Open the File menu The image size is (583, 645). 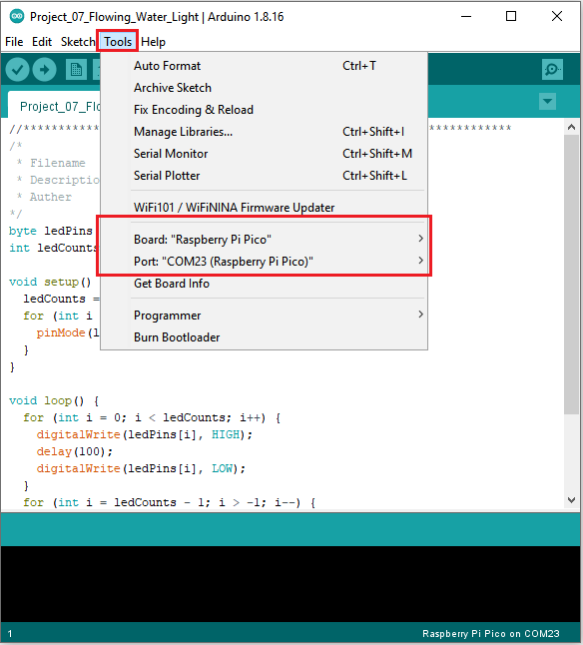tap(14, 42)
